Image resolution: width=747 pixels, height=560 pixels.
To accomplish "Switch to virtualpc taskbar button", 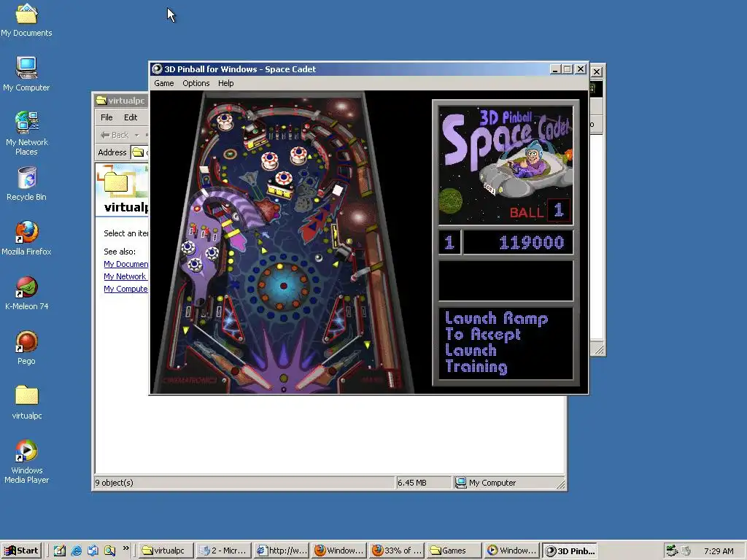I will click(x=166, y=551).
